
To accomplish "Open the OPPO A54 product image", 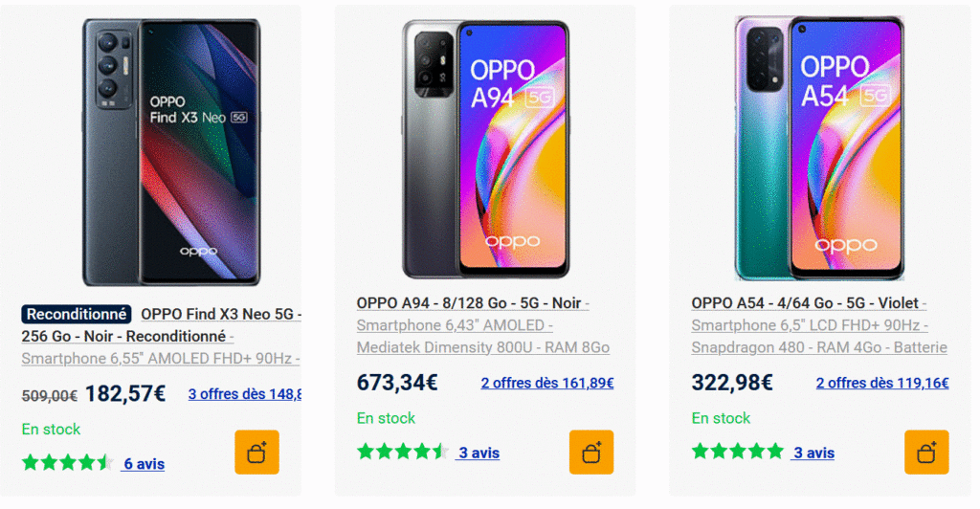I will (819, 148).
